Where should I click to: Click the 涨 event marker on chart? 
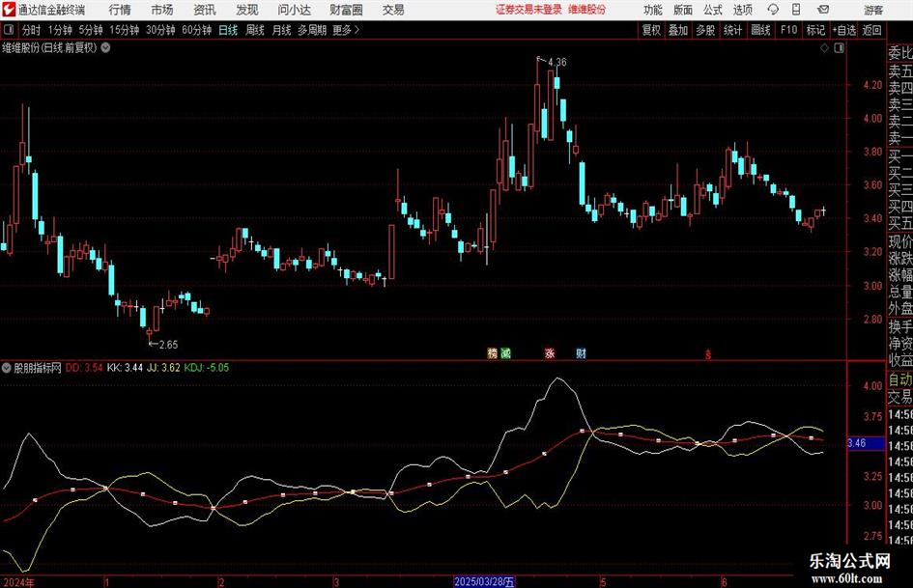coord(550,352)
